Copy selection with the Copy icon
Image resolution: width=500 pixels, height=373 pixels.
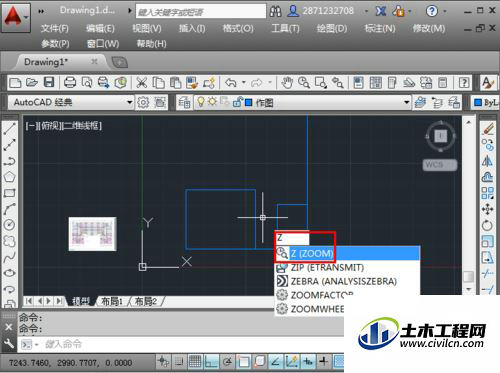pos(158,82)
